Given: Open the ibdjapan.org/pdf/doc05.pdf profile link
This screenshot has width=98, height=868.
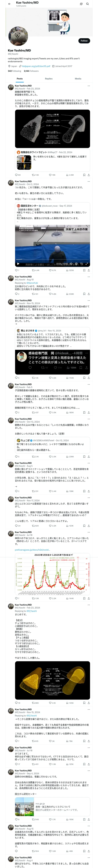Looking at the screenshot, I should (x=36, y=66).
